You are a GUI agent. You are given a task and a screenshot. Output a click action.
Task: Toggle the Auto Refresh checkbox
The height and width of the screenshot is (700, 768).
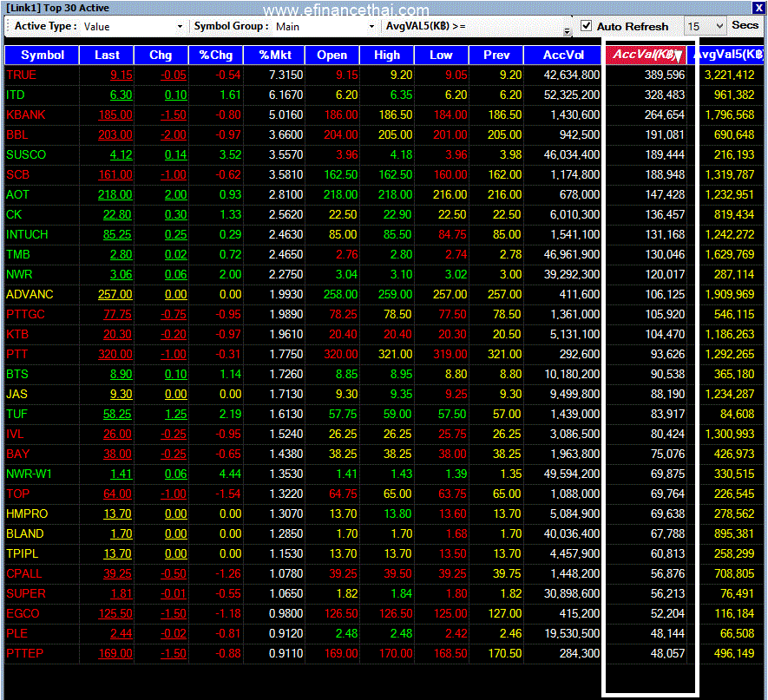(x=586, y=25)
